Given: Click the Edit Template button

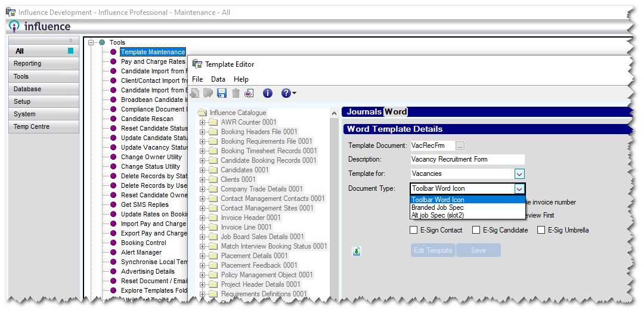Looking at the screenshot, I should pos(433,250).
